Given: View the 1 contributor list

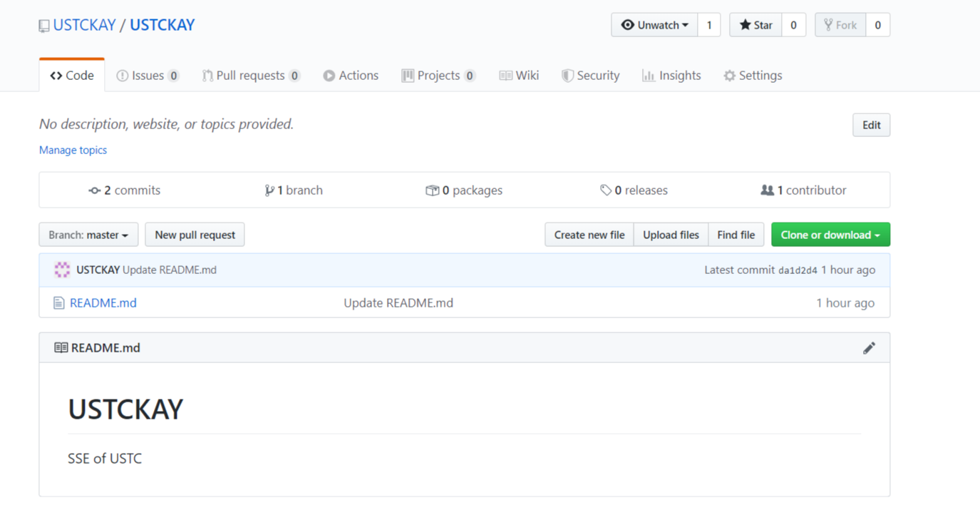Looking at the screenshot, I should pos(803,190).
